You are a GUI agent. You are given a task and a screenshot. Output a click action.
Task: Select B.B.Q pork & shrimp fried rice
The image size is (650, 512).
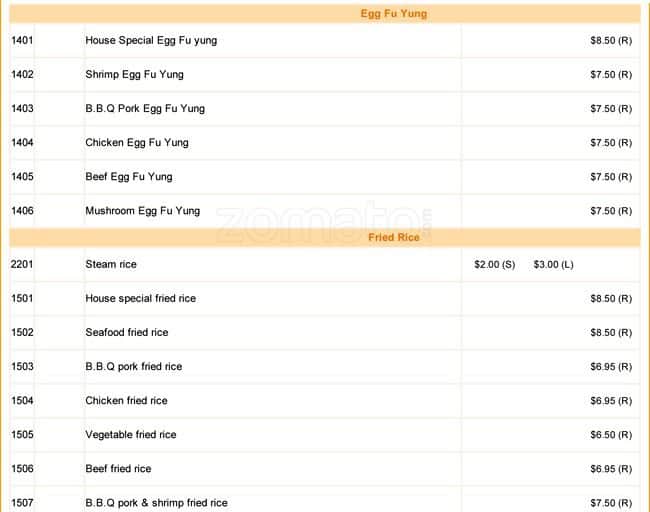pyautogui.click(x=156, y=503)
